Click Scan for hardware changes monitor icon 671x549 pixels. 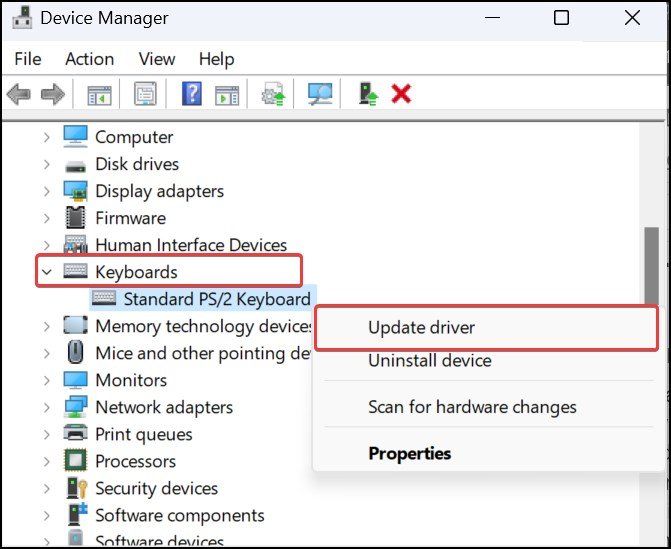(320, 94)
